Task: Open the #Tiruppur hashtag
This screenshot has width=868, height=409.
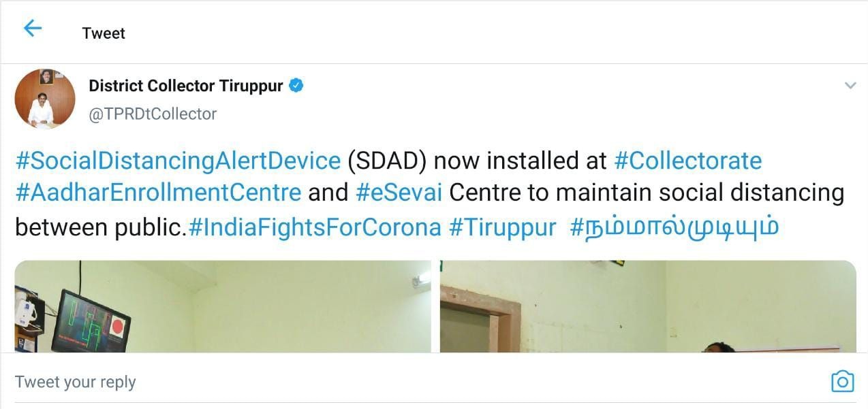Action: point(503,227)
